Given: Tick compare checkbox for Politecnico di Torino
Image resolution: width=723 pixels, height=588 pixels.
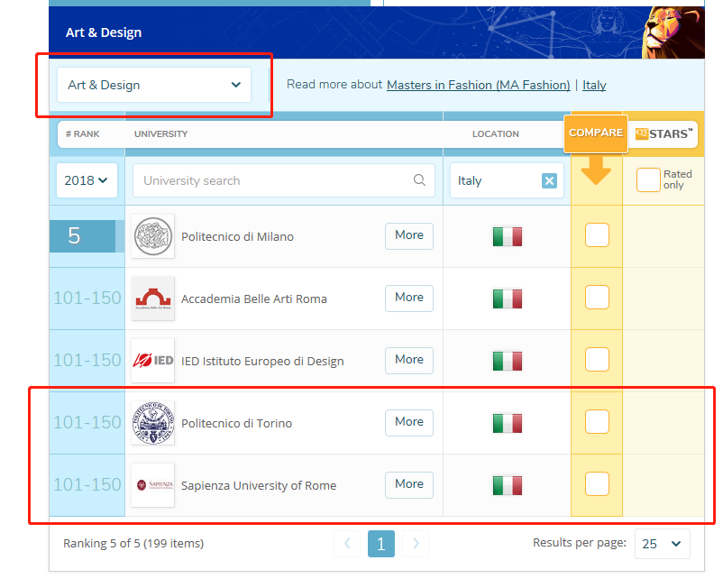Looking at the screenshot, I should tap(597, 422).
